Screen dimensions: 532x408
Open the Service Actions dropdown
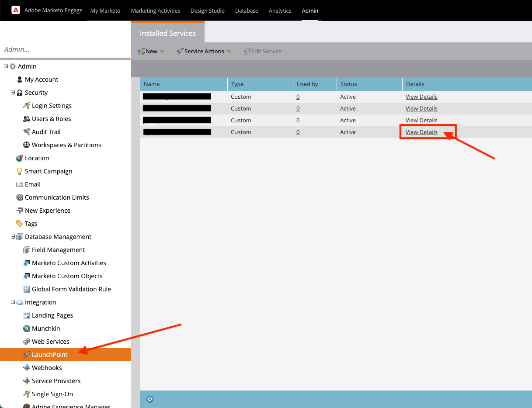pyautogui.click(x=203, y=51)
